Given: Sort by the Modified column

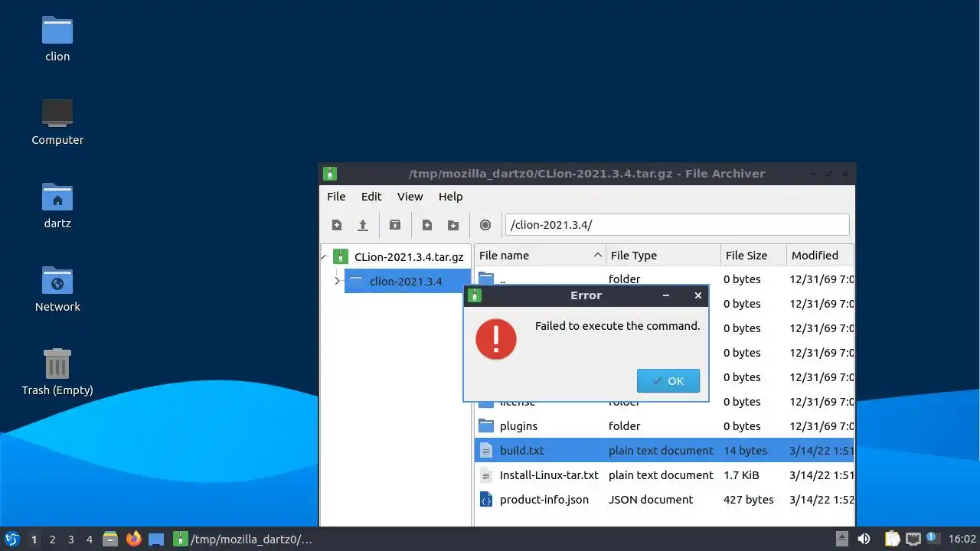Looking at the screenshot, I should pos(820,255).
